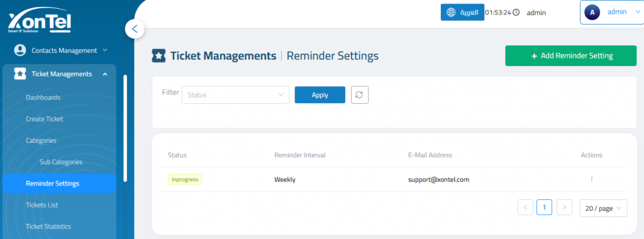The height and width of the screenshot is (239, 644).
Task: Click the admin avatar circle
Action: [592, 13]
